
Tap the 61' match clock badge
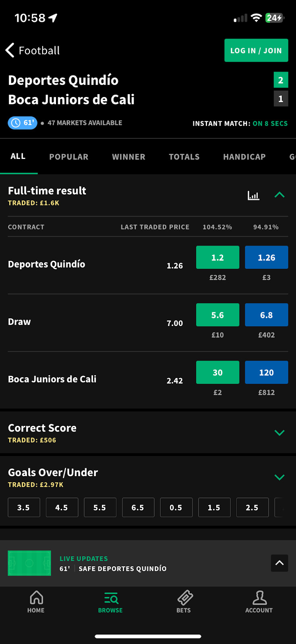coord(23,123)
